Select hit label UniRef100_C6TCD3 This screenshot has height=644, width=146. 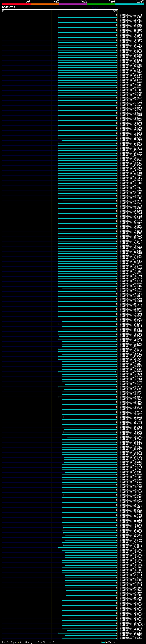pyautogui.click(x=131, y=48)
